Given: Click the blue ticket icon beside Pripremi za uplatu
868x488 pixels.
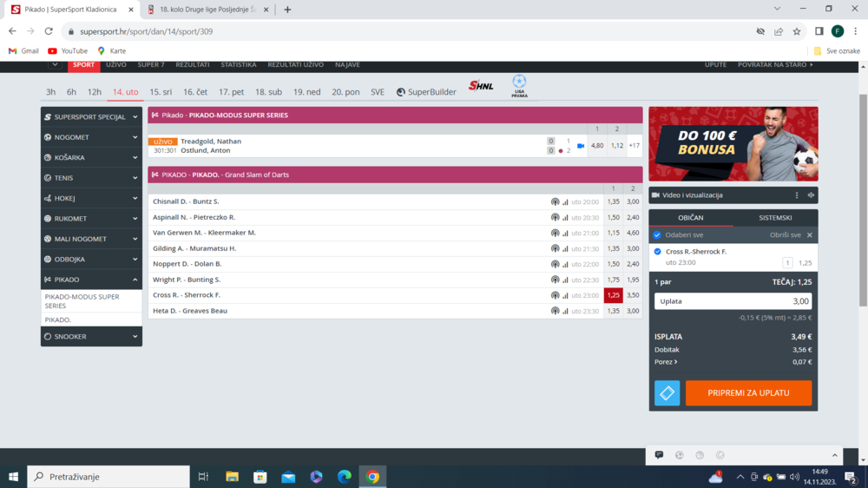Looking at the screenshot, I should pyautogui.click(x=667, y=393).
